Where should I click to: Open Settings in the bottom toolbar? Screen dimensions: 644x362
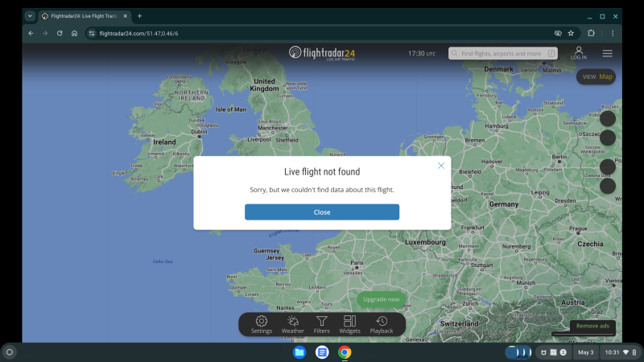pos(261,324)
